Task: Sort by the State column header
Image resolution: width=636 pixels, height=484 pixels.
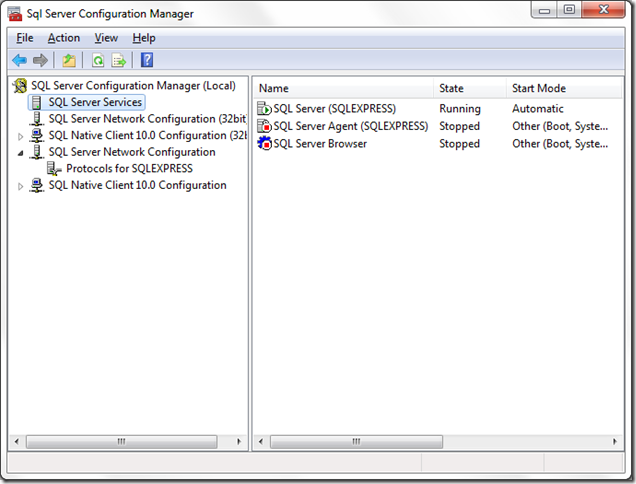Action: pos(470,88)
